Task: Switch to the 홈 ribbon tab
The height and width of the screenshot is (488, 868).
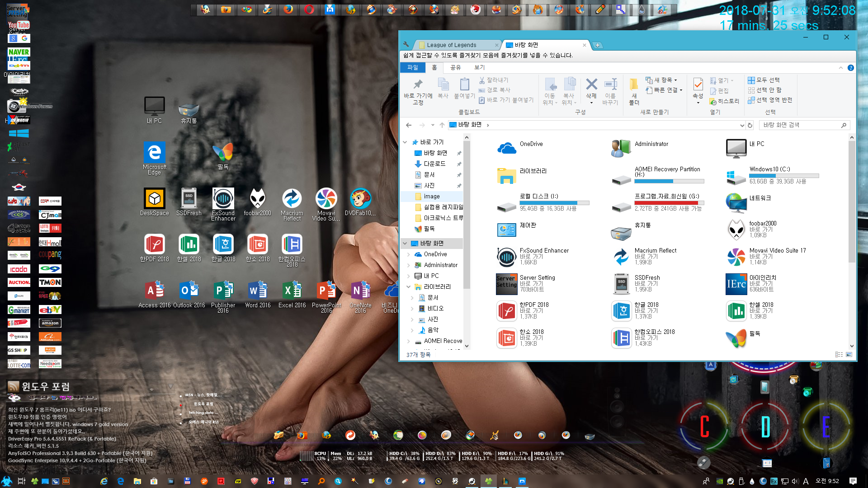Action: [x=434, y=67]
